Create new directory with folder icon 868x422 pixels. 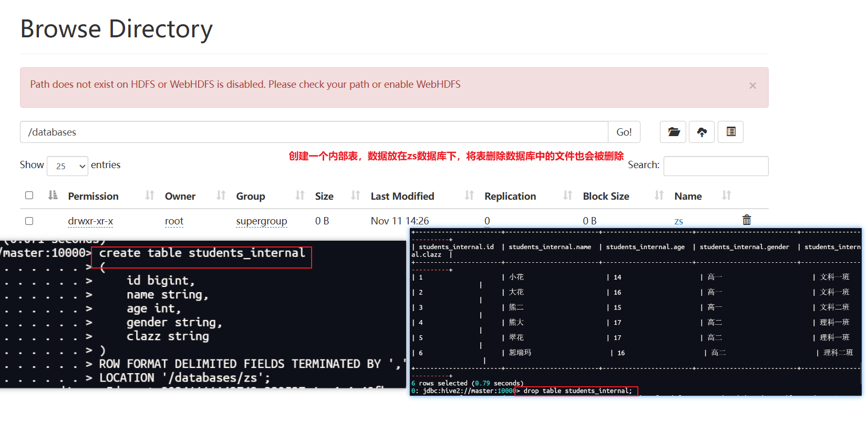673,132
